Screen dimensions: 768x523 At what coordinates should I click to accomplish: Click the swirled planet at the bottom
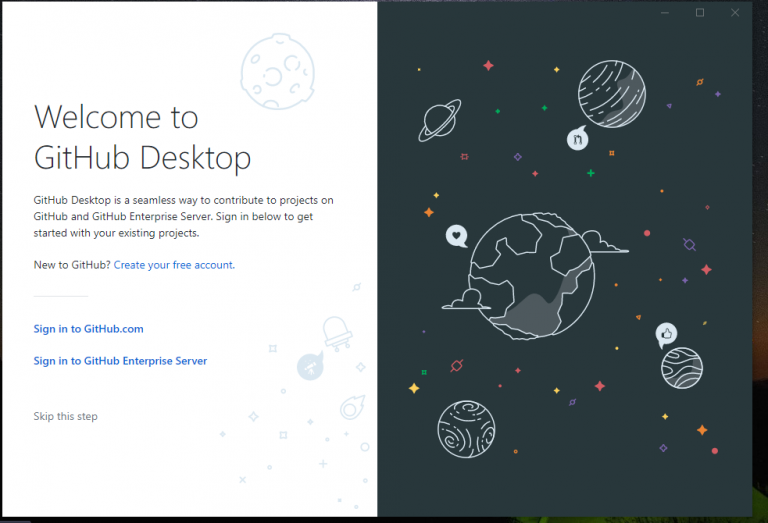click(x=466, y=429)
